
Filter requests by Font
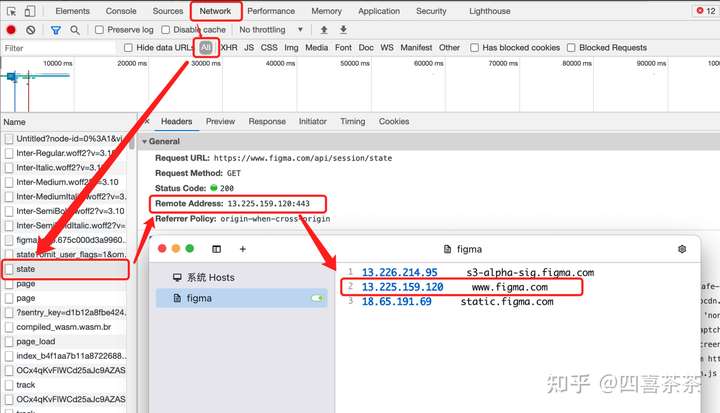coord(343,47)
